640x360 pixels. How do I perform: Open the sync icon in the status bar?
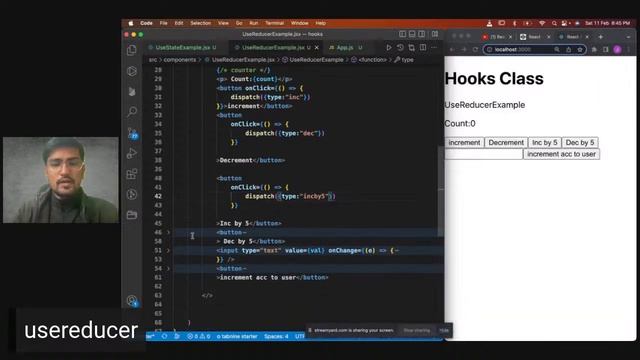(164, 336)
